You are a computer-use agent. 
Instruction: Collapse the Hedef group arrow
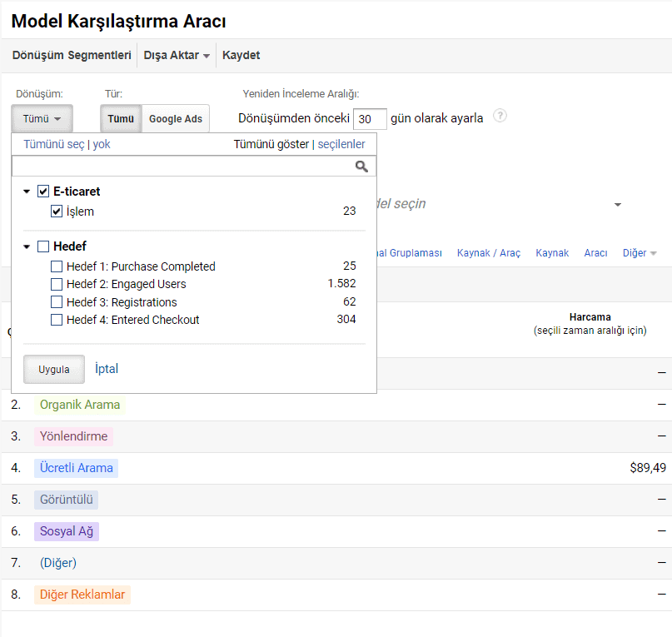(x=27, y=247)
